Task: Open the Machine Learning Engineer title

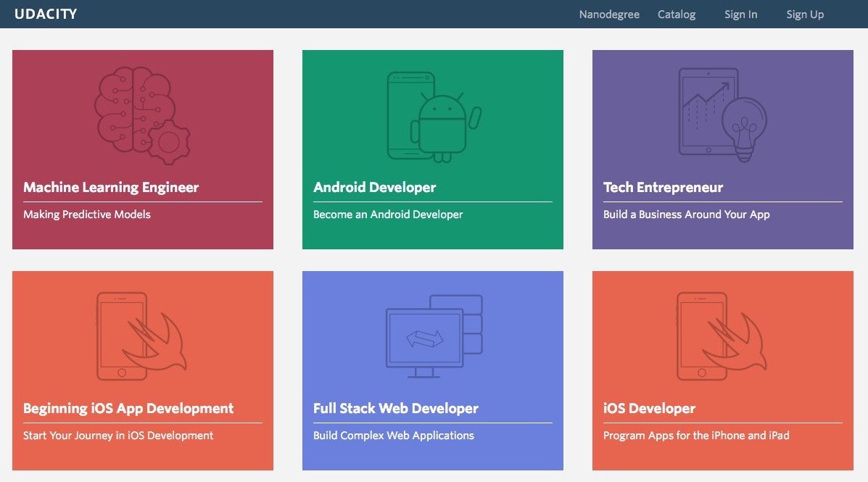Action: tap(111, 188)
